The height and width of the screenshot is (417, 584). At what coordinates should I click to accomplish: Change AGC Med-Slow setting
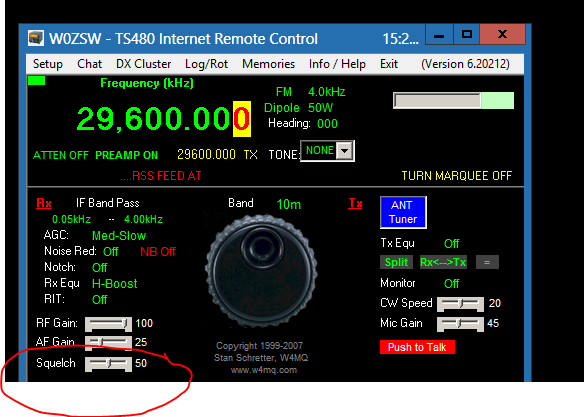click(119, 236)
